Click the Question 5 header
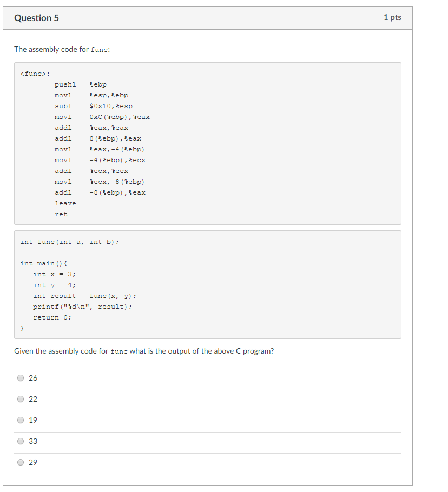This screenshot has height=492, width=448. click(x=36, y=18)
